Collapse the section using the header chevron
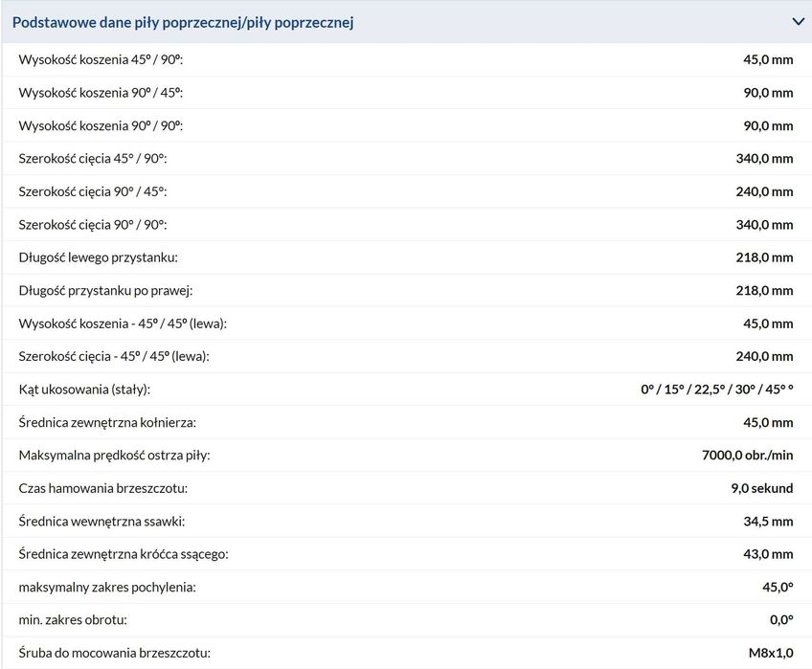The width and height of the screenshot is (812, 669). click(x=798, y=21)
